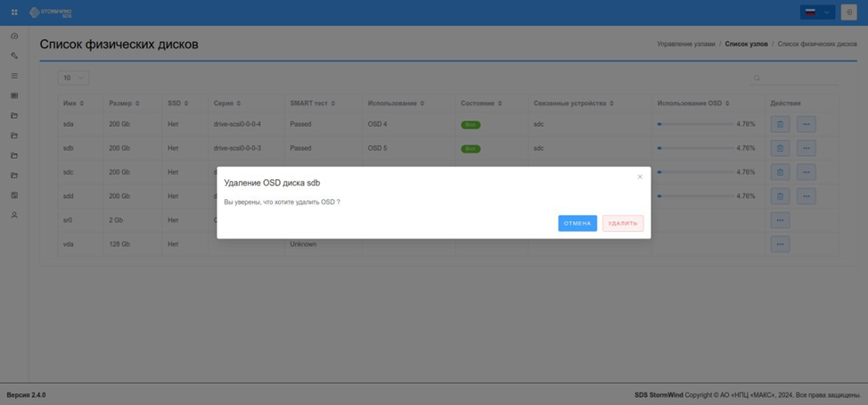This screenshot has width=868, height=405.
Task: Click OSD usage bar for sdc
Action: (x=695, y=172)
